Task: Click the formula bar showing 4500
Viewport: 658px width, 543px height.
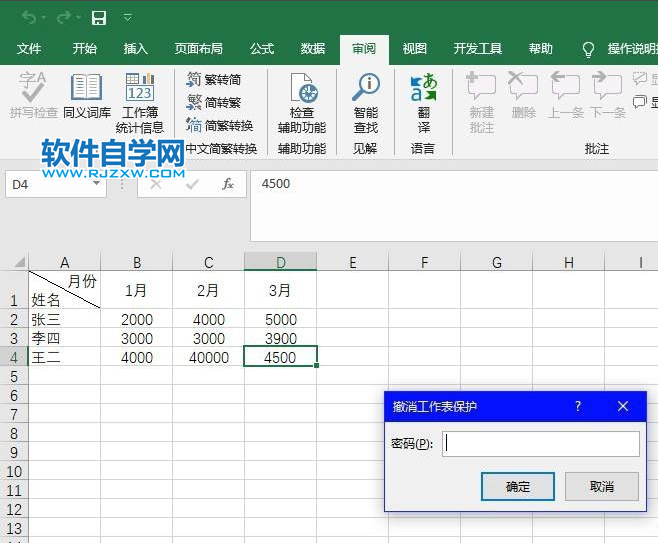Action: 454,206
